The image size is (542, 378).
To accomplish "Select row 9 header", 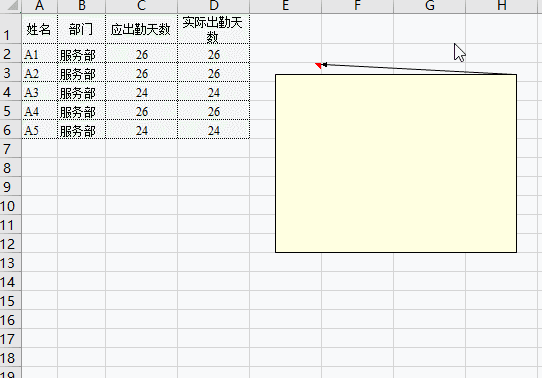I will [x=10, y=186].
